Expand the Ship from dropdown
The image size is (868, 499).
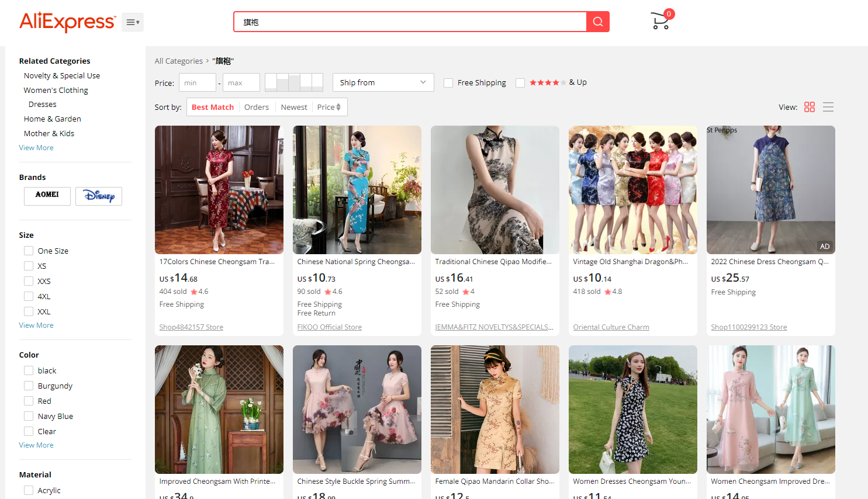click(x=383, y=82)
